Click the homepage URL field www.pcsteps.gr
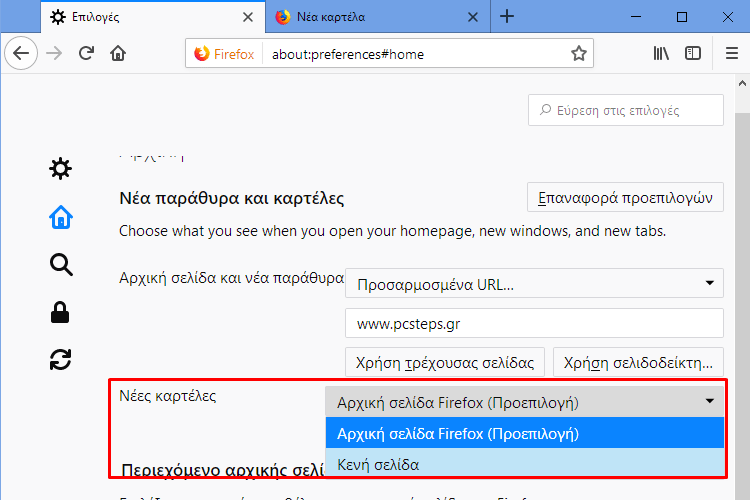Image resolution: width=750 pixels, height=500 pixels. coord(534,323)
